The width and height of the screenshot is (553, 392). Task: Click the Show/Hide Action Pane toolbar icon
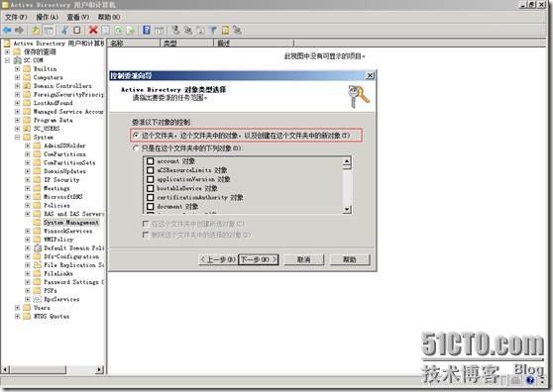click(159, 31)
